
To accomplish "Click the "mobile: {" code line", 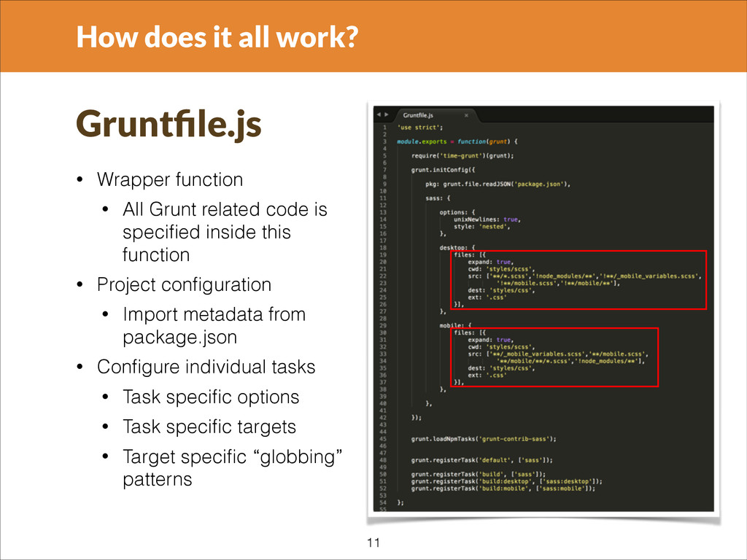I will pyautogui.click(x=455, y=325).
